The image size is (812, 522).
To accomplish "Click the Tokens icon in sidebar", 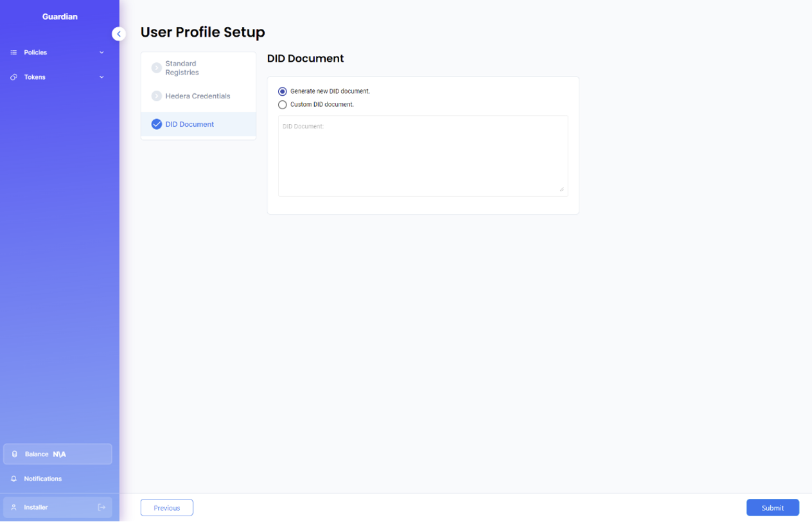I will [13, 77].
